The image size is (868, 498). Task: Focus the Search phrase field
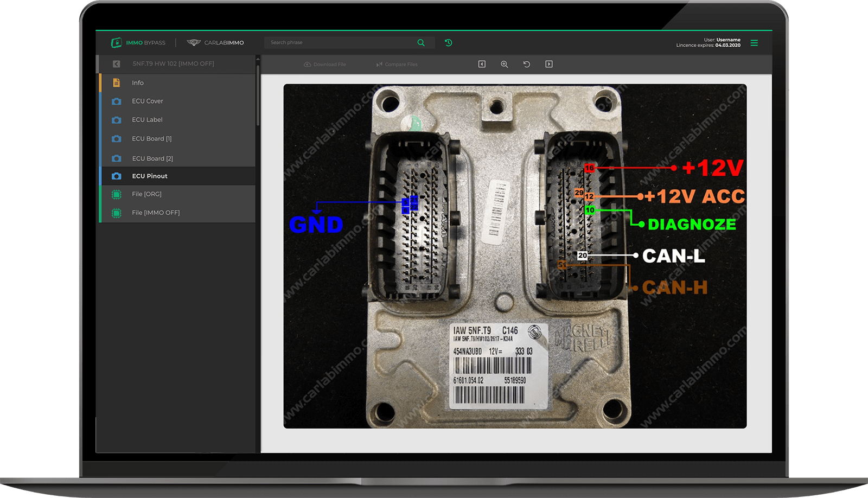click(x=349, y=42)
